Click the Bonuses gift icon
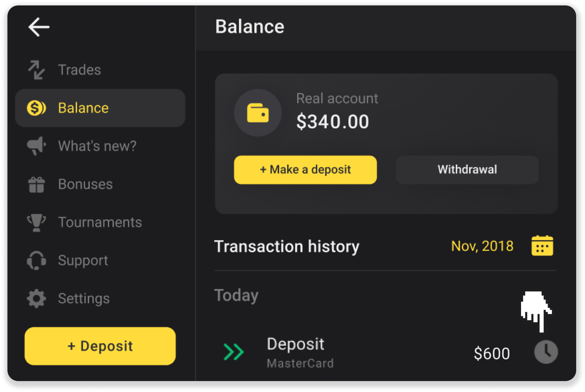 coord(36,184)
